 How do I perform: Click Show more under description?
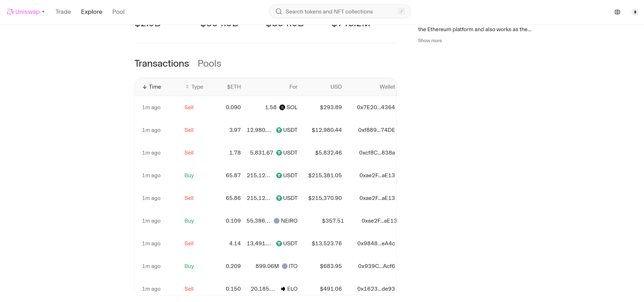(430, 40)
